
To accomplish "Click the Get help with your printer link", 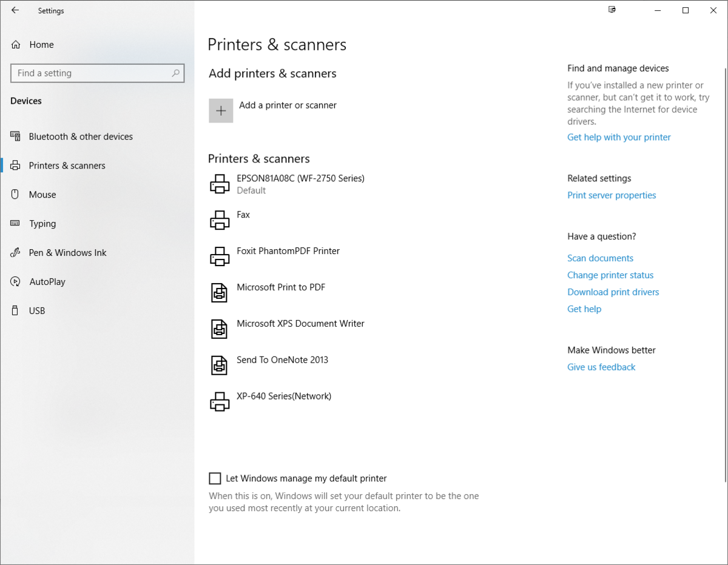I will click(619, 138).
